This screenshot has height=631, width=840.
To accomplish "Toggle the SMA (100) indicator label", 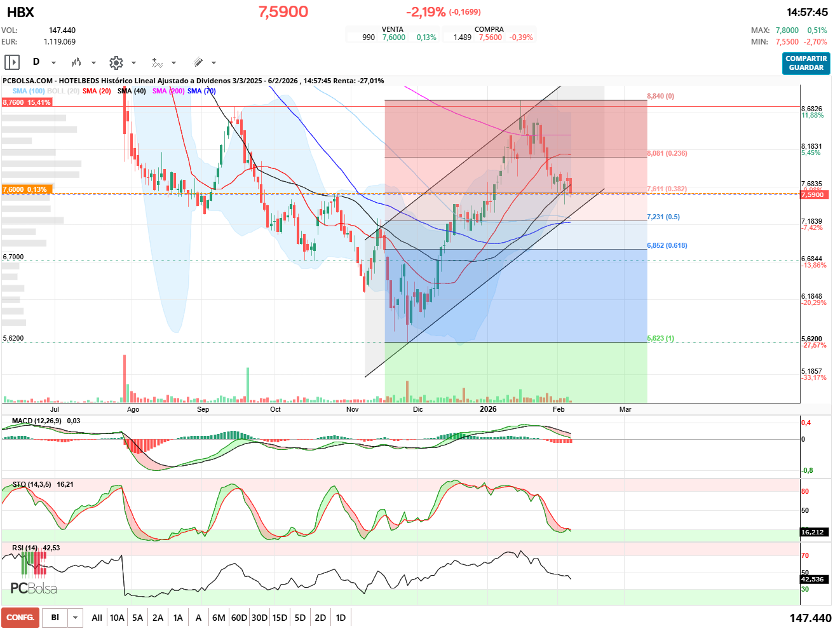I will click(x=29, y=91).
